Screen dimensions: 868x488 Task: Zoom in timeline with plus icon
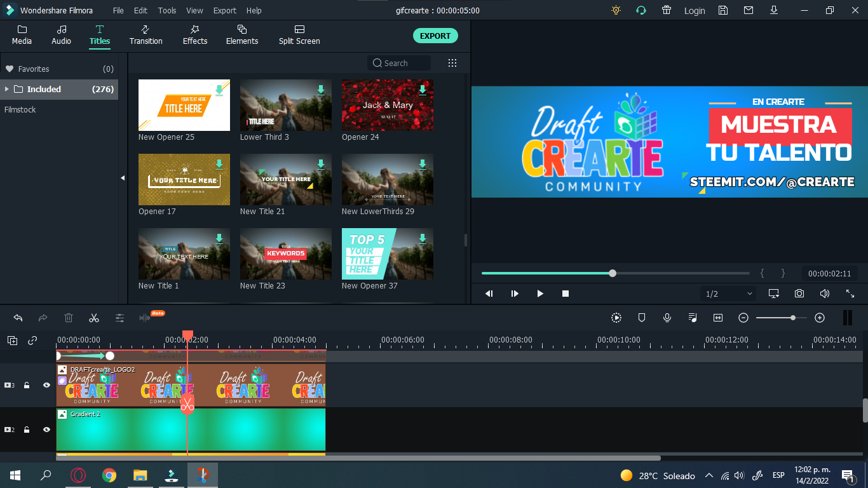tap(820, 318)
